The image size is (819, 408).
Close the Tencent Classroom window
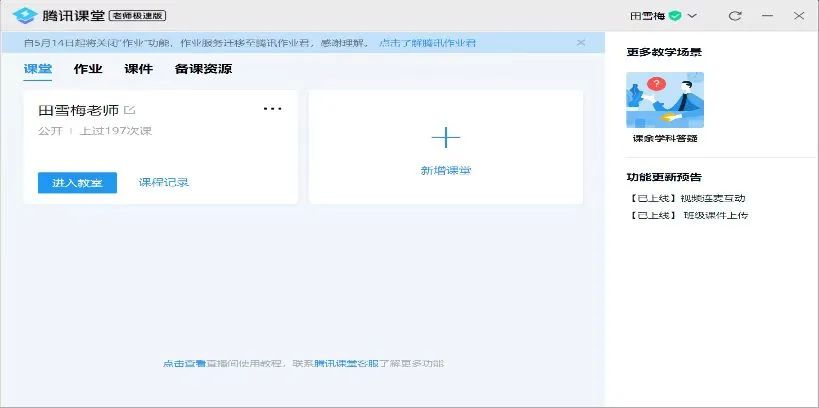[799, 16]
